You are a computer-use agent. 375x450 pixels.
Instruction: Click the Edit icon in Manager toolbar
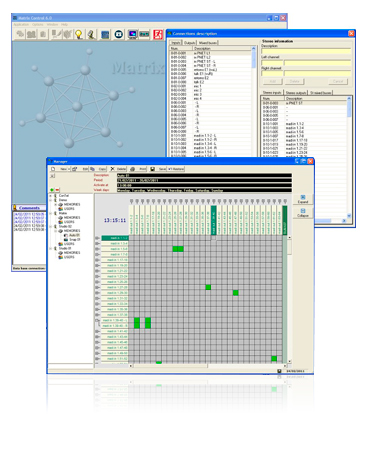point(74,169)
